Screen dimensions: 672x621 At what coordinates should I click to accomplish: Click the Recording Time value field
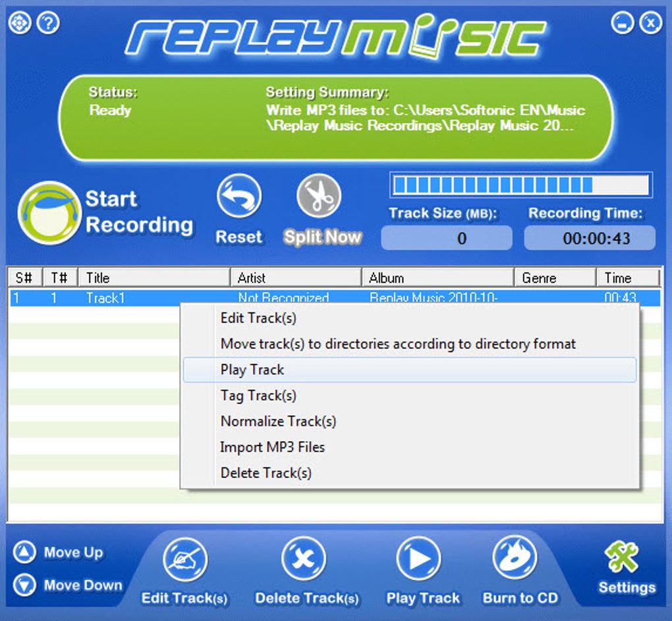(590, 238)
